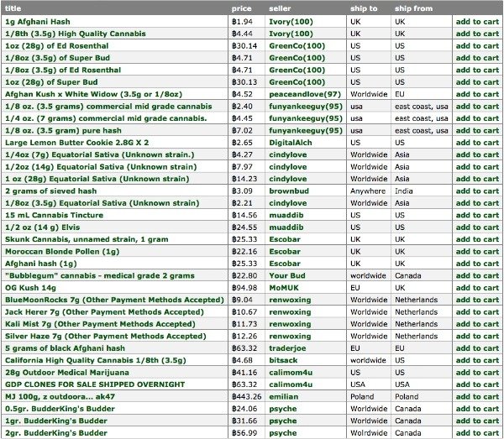View seller renwoxing on Jack Herer row

pyautogui.click(x=290, y=312)
